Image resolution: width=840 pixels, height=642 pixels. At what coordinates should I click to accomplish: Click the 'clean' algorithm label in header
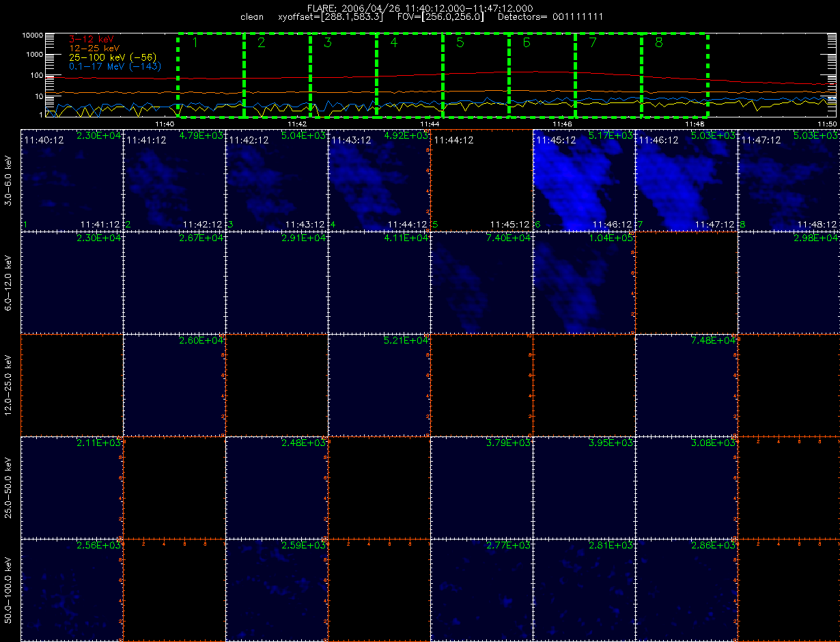tap(252, 16)
